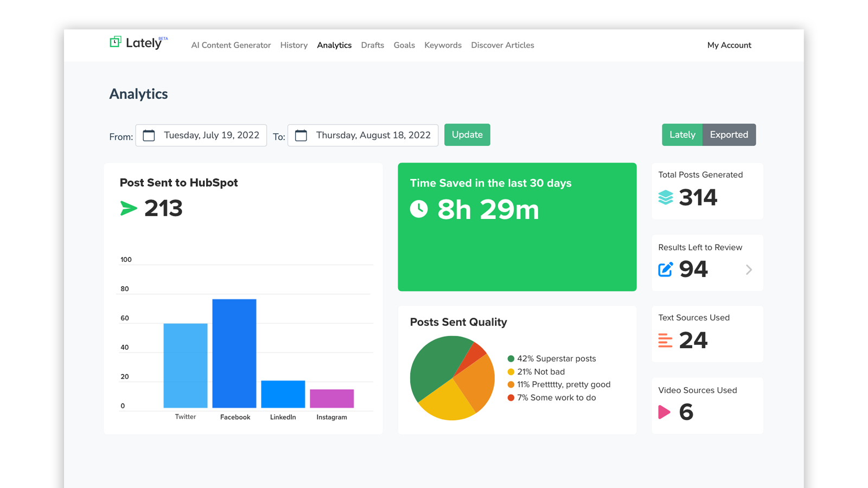The height and width of the screenshot is (488, 868).
Task: Click the green paper plane send icon
Action: click(129, 208)
